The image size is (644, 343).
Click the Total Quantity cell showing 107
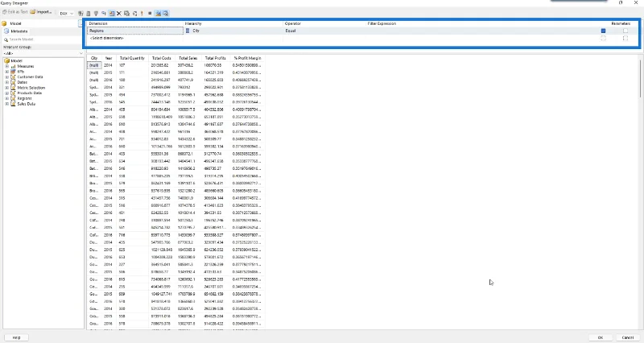pyautogui.click(x=132, y=65)
